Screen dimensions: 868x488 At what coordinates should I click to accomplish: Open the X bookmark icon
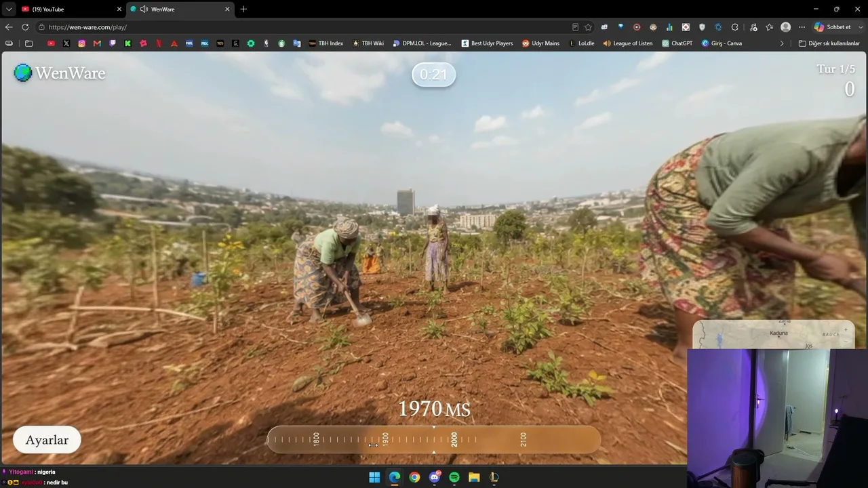(66, 43)
